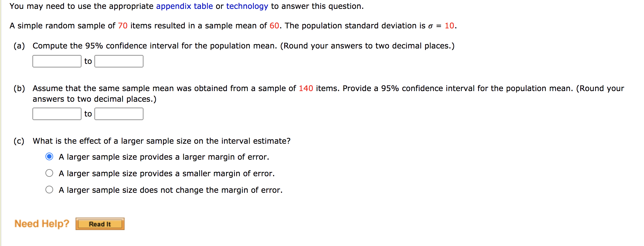
Task: Click the 'to' label in part (b)
Action: coord(88,114)
